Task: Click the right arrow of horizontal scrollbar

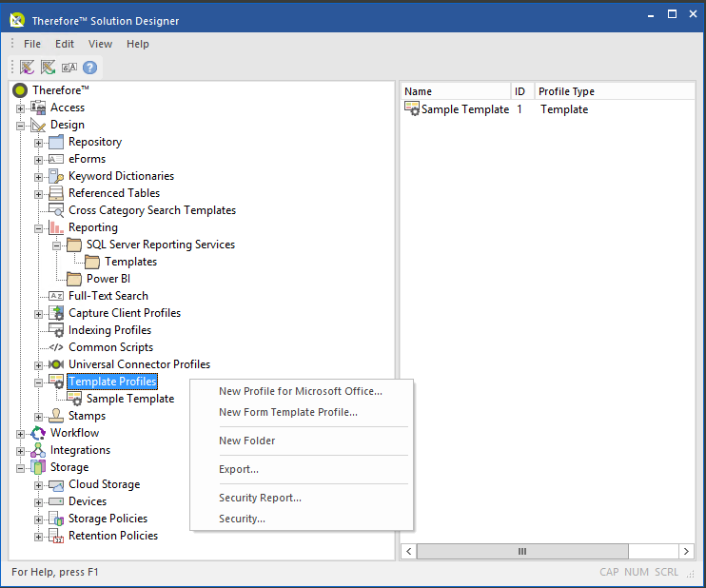Action: coord(685,551)
